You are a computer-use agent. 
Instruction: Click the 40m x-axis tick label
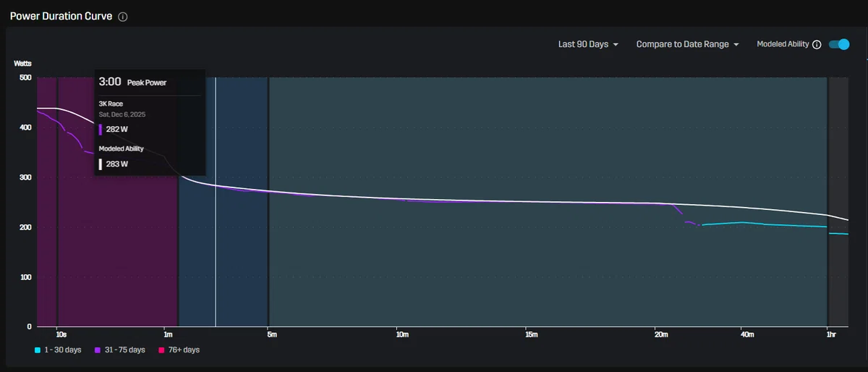[747, 334]
